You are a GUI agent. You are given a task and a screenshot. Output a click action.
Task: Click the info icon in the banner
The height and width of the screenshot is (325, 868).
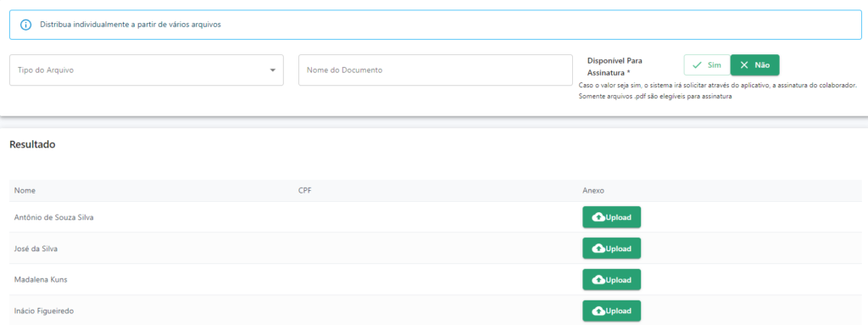click(25, 25)
